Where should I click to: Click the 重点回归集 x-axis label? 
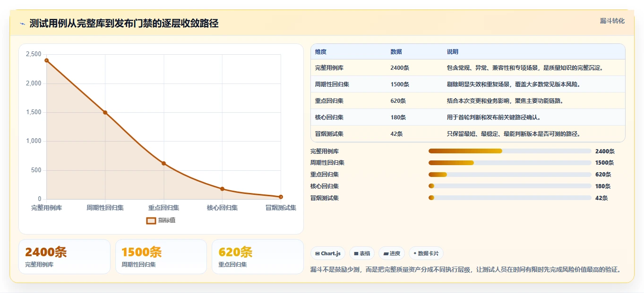pos(164,208)
